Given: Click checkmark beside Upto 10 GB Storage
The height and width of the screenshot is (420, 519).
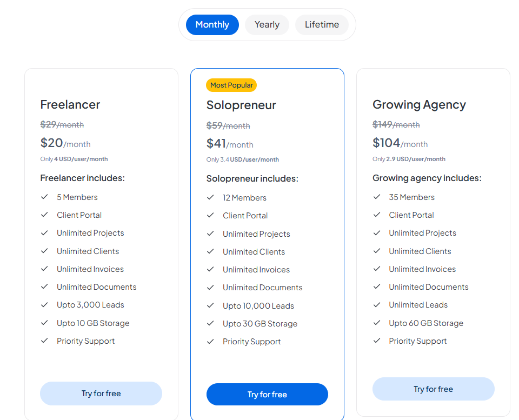Looking at the screenshot, I should pyautogui.click(x=45, y=323).
